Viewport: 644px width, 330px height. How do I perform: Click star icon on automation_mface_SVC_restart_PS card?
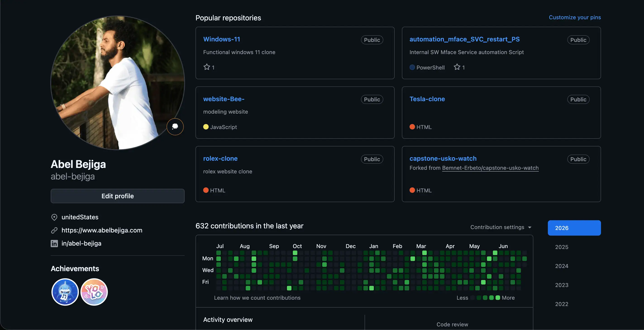(x=457, y=67)
